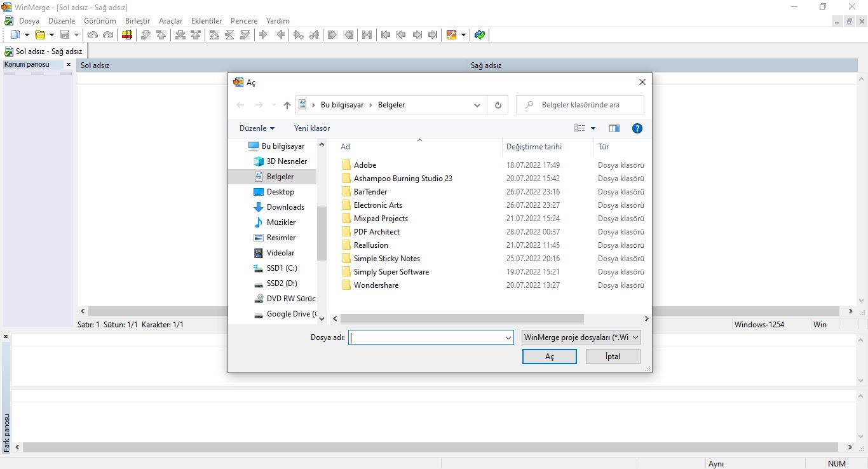Click the Undo toolbar icon
The width and height of the screenshot is (868, 469).
93,34
